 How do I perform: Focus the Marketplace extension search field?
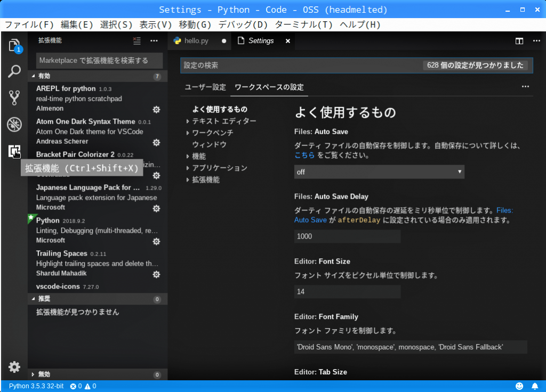tap(99, 61)
